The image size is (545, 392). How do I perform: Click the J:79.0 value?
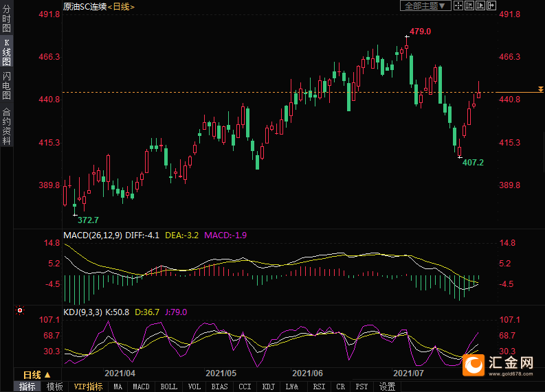click(176, 312)
